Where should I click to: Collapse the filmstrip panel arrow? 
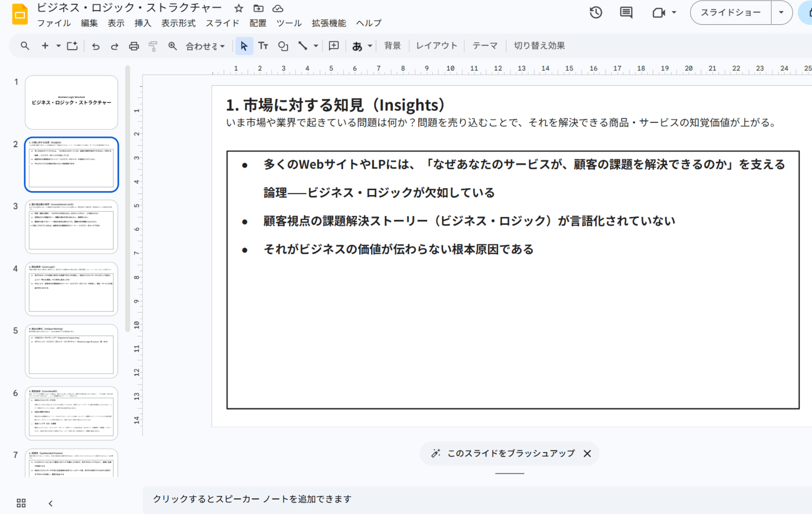pyautogui.click(x=51, y=503)
